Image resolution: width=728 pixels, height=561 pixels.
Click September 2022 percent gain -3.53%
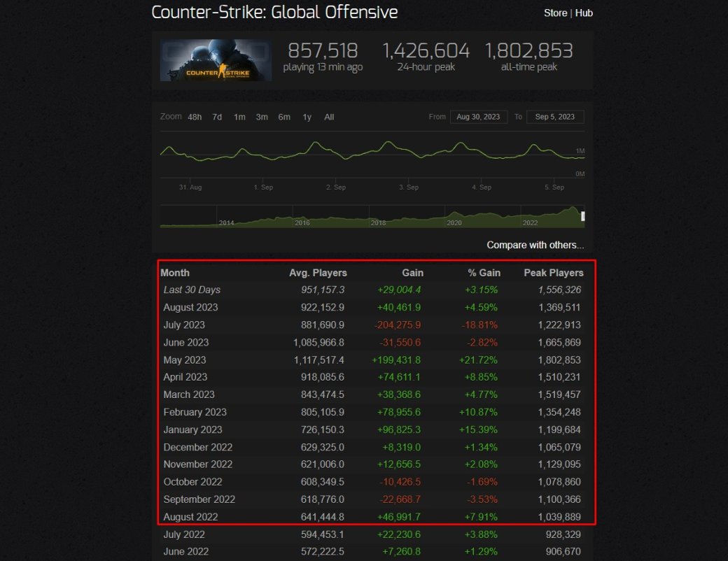tap(482, 499)
